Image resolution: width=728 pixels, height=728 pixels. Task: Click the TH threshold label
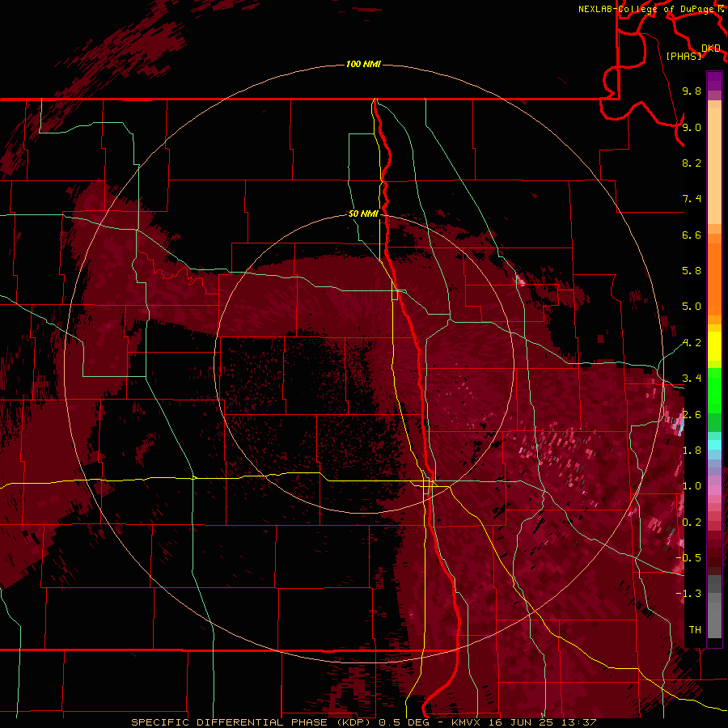(695, 630)
